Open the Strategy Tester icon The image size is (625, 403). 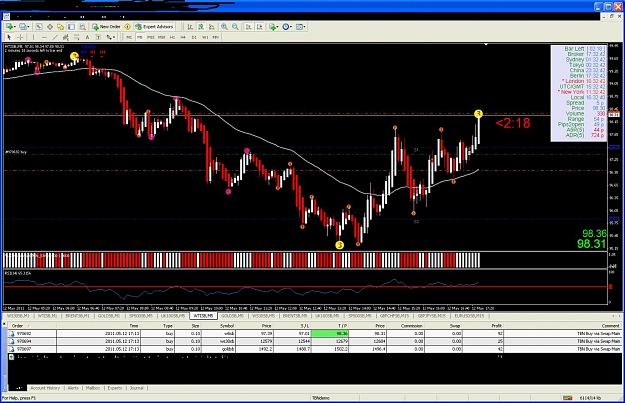pos(82,27)
